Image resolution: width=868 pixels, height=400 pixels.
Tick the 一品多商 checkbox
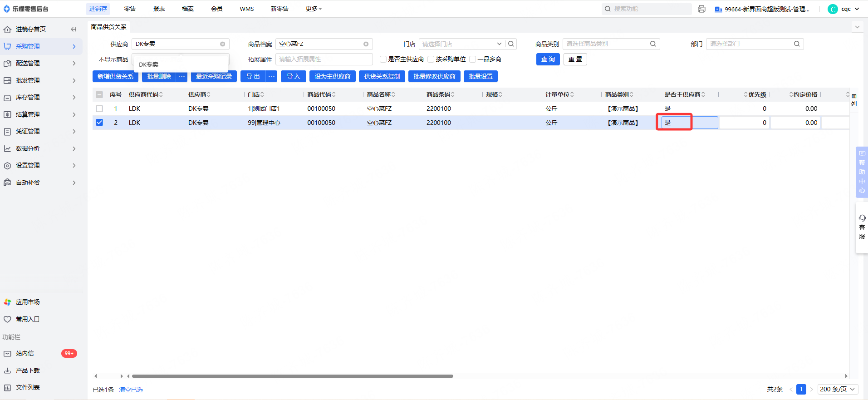tap(473, 59)
